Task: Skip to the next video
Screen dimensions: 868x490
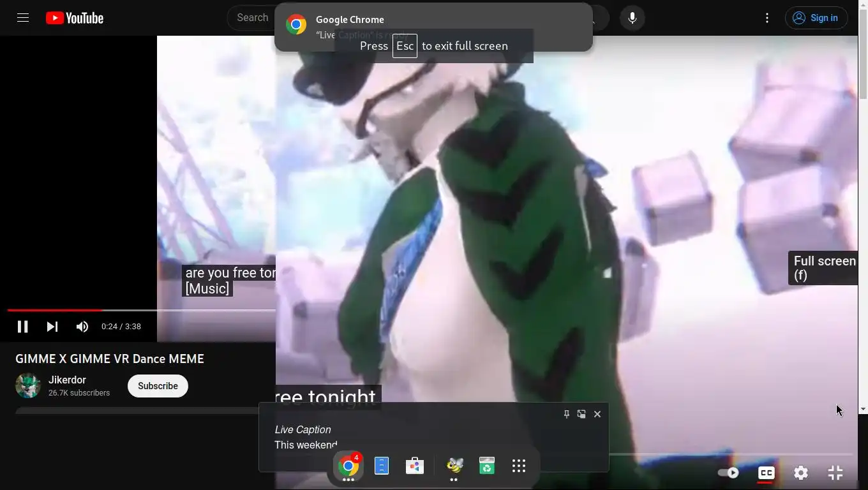Action: coord(52,327)
